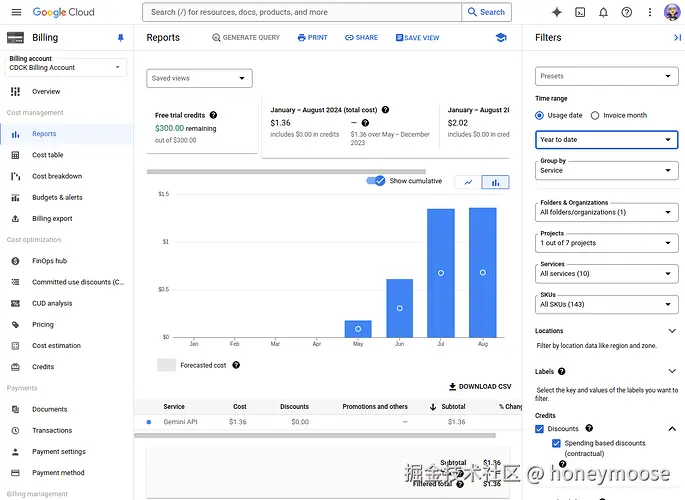
Task: Open the help question mark menu
Action: 626,12
